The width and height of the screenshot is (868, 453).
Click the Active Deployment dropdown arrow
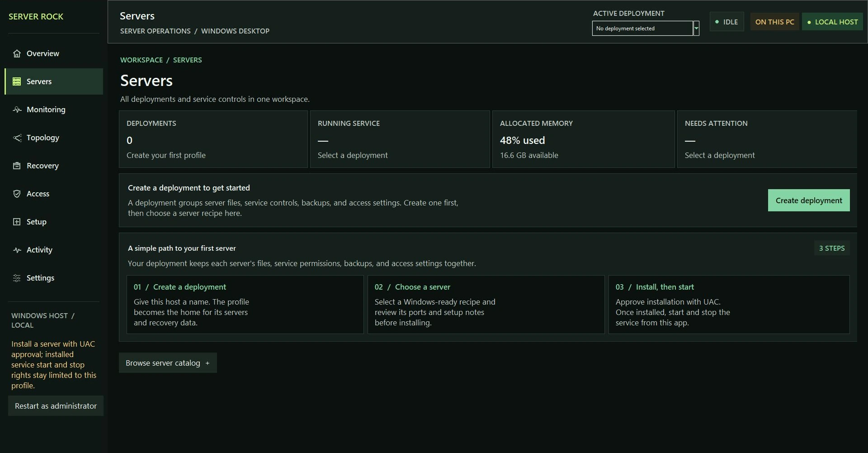pyautogui.click(x=696, y=28)
